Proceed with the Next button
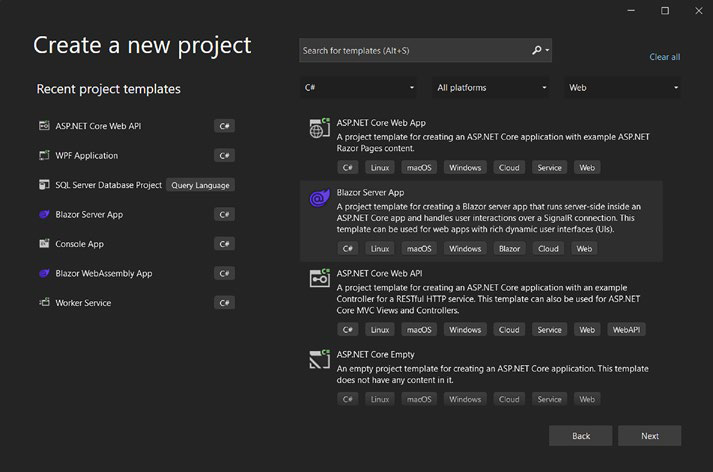 coord(650,436)
